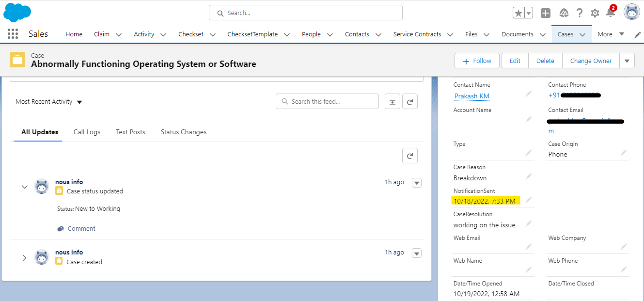Click the Delete case button
This screenshot has width=644, height=301.
(x=545, y=61)
